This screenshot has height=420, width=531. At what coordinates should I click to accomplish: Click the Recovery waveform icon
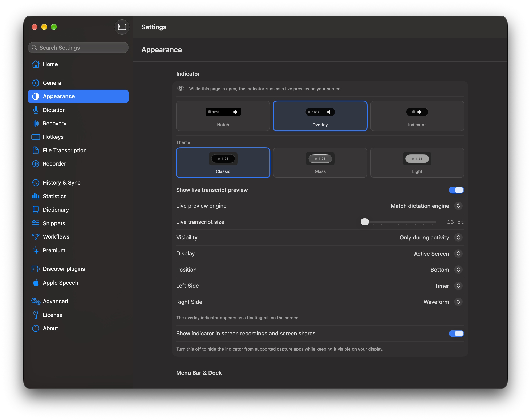coord(36,124)
